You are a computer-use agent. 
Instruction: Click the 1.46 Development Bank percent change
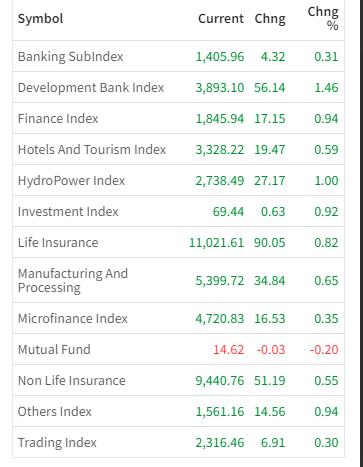[x=326, y=88]
